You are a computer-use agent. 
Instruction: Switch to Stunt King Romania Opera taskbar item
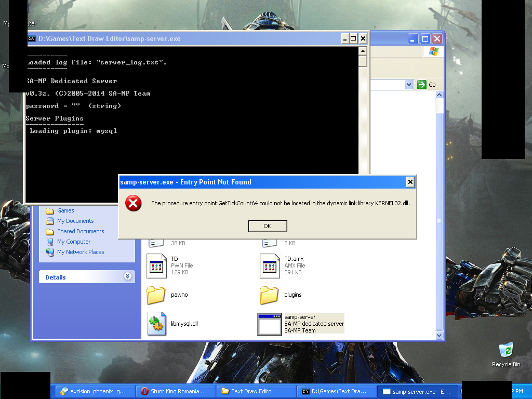point(176,391)
